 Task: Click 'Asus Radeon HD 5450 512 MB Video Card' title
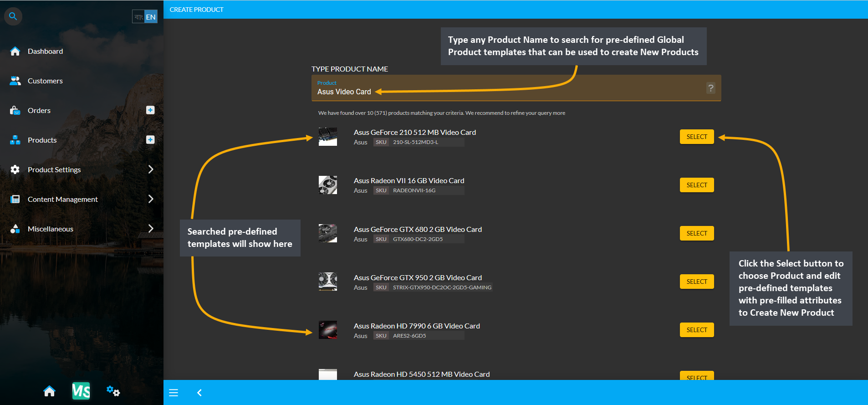(422, 374)
